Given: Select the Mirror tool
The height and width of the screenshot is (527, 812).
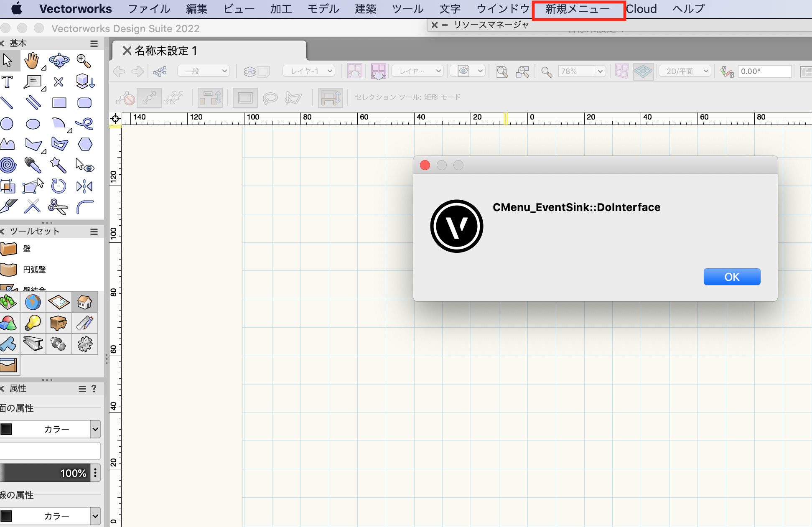Looking at the screenshot, I should (x=84, y=186).
